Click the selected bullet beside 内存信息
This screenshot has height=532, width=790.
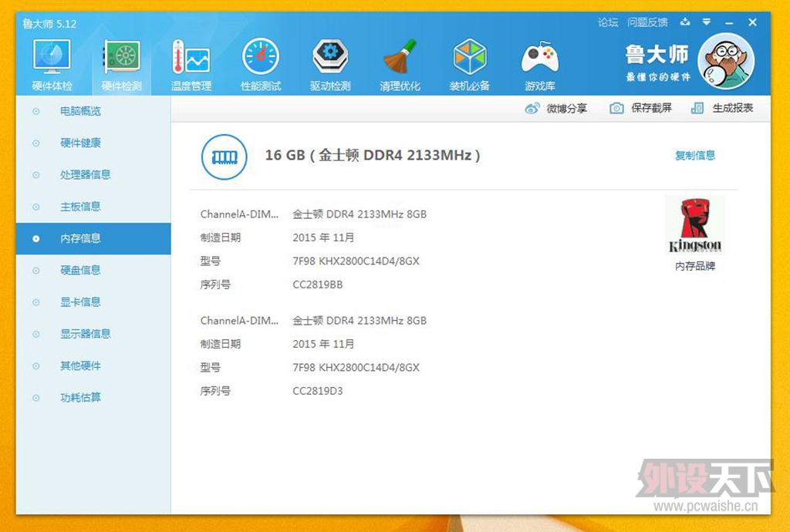[x=35, y=238]
